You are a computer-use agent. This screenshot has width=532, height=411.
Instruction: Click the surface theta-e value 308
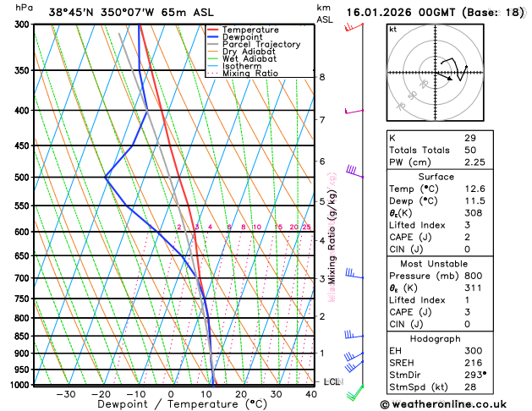click(474, 213)
